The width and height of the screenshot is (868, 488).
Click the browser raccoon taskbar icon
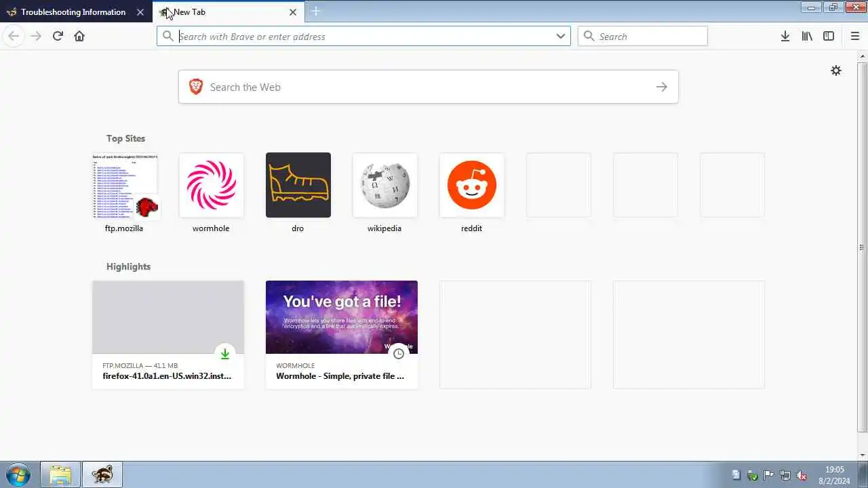coord(102,474)
